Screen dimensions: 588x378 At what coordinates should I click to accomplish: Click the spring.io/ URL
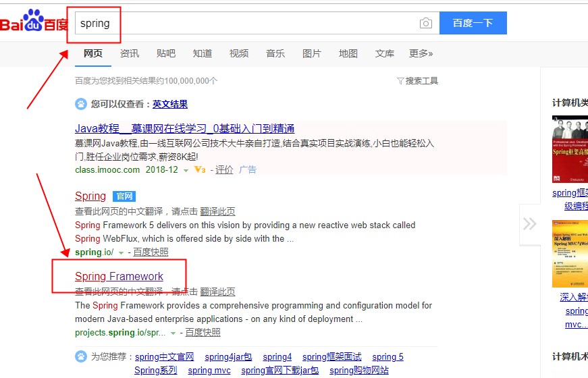click(x=94, y=252)
